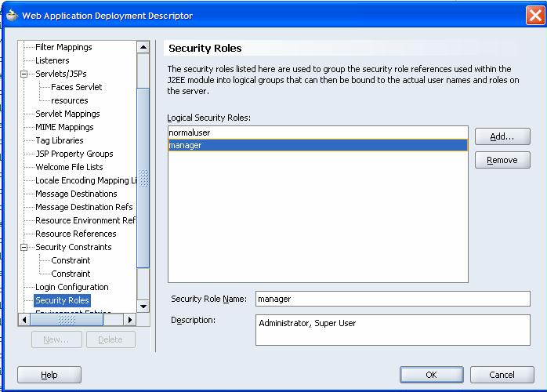Open the Faces Servlet tree item
The image size is (547, 392).
click(77, 87)
